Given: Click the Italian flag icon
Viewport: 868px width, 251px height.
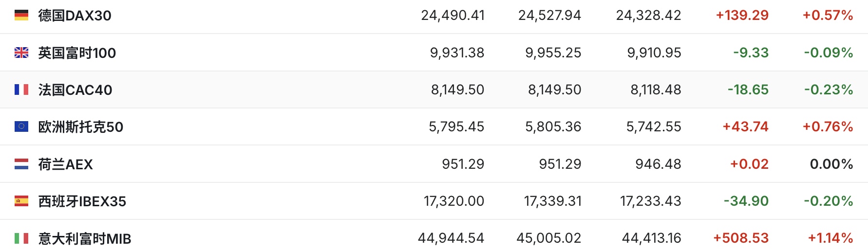Looking at the screenshot, I should point(21,238).
